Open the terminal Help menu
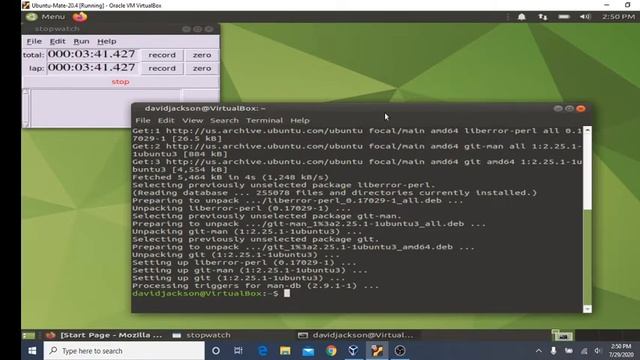 [x=300, y=120]
